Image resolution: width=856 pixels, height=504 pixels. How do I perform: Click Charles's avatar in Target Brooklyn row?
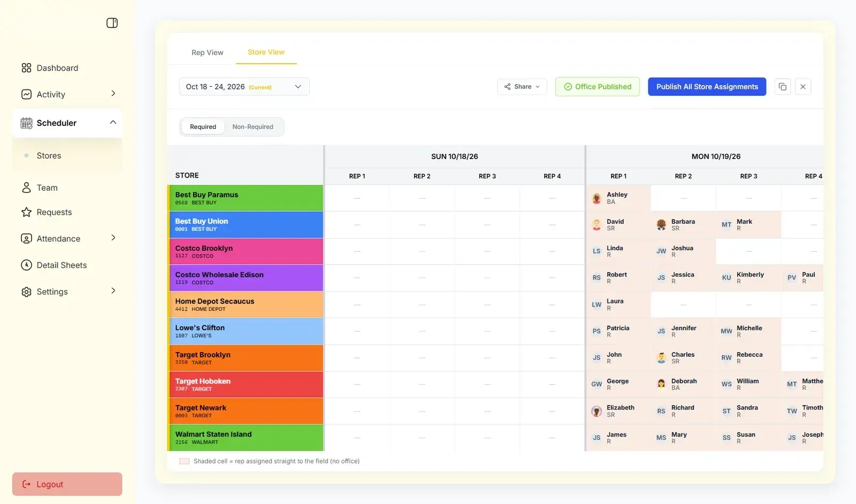point(661,358)
